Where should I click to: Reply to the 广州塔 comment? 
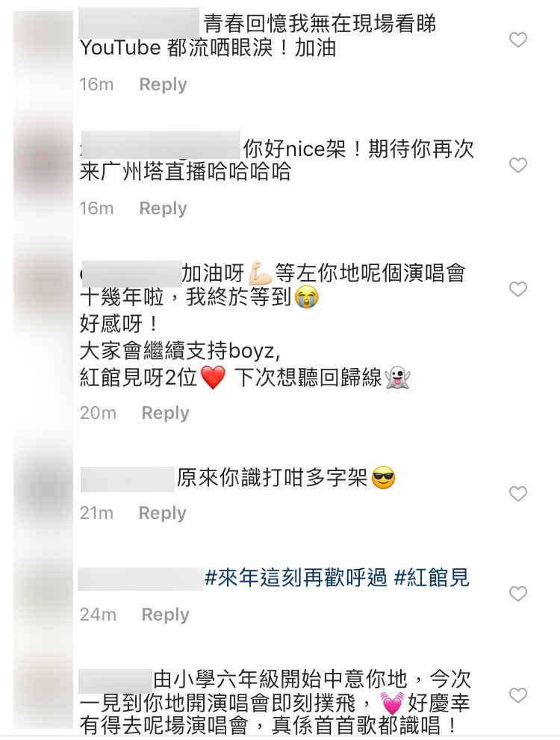tap(164, 208)
